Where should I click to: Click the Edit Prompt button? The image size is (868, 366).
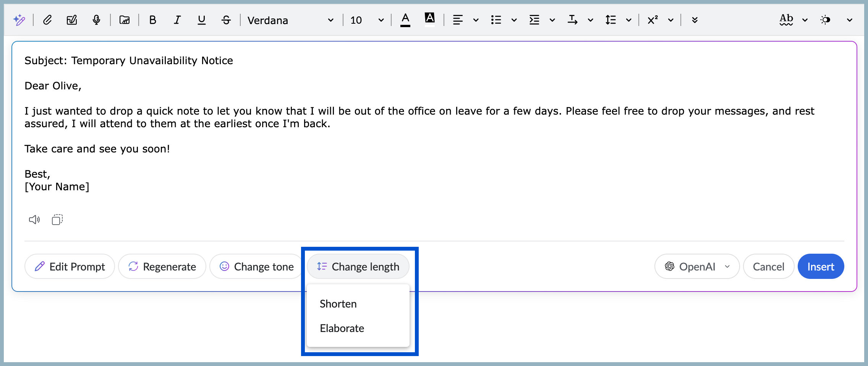click(x=70, y=266)
